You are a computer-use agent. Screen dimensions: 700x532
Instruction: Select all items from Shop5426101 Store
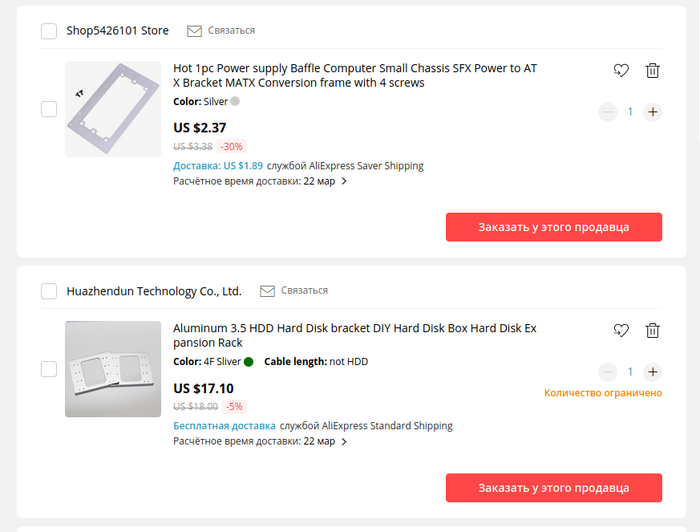click(x=49, y=31)
